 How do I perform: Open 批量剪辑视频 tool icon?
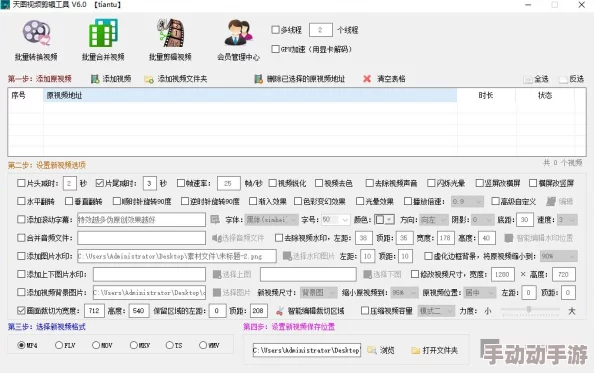pos(170,33)
